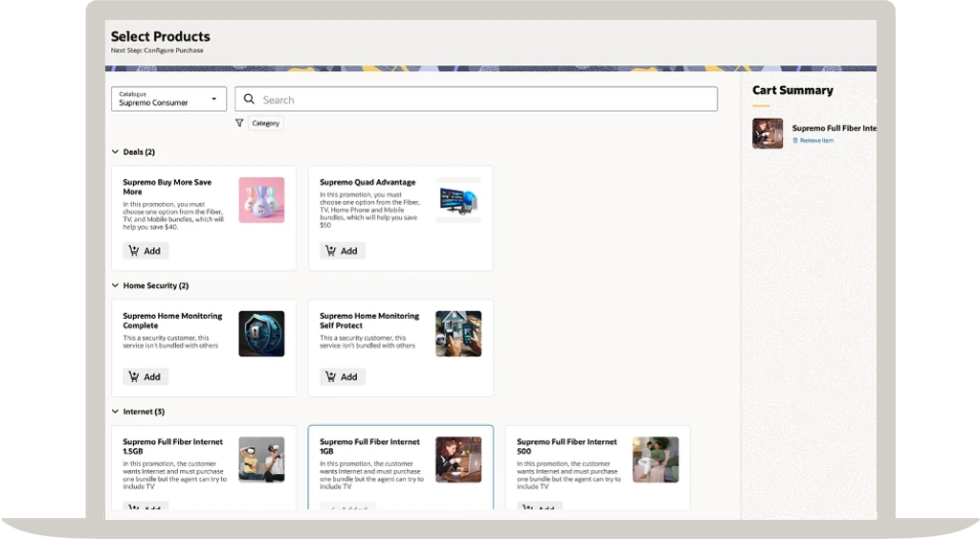Image resolution: width=980 pixels, height=539 pixels.
Task: Open Full Fiber Internet 1GB card image
Action: 458,460
